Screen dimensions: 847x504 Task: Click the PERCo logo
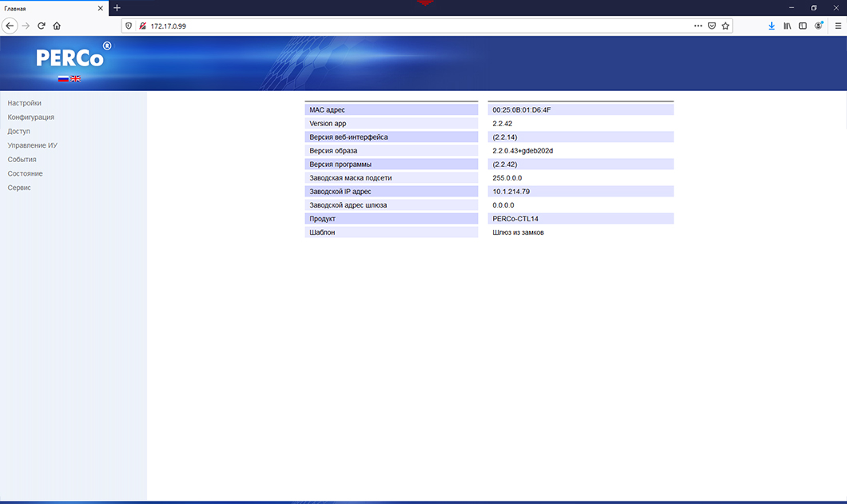coord(73,56)
